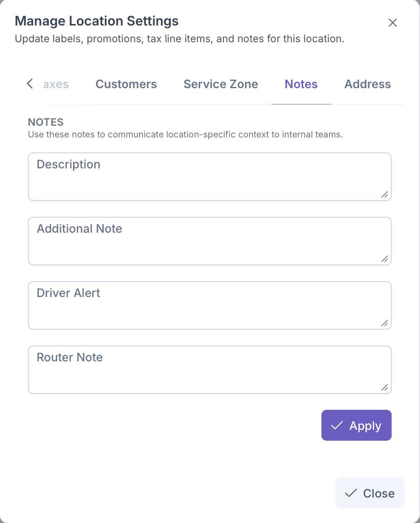Open the Service Zone tab
420x523 pixels.
click(x=220, y=84)
